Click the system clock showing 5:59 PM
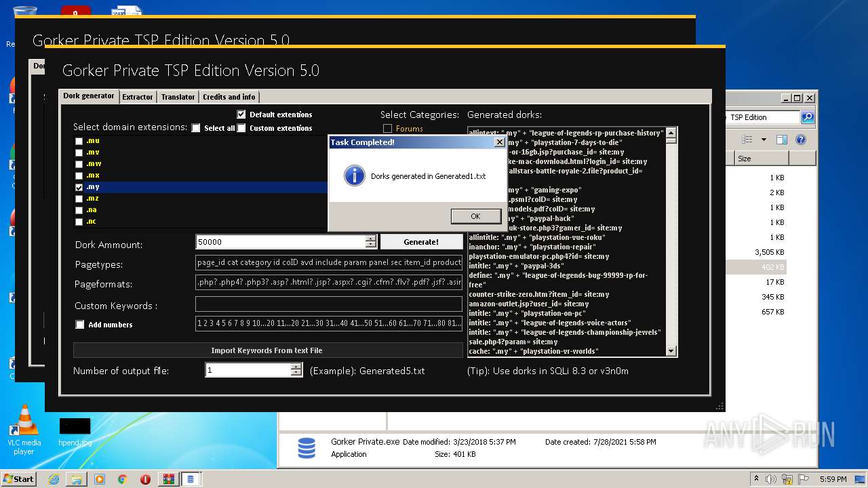The height and width of the screenshot is (488, 868). pyautogui.click(x=832, y=479)
